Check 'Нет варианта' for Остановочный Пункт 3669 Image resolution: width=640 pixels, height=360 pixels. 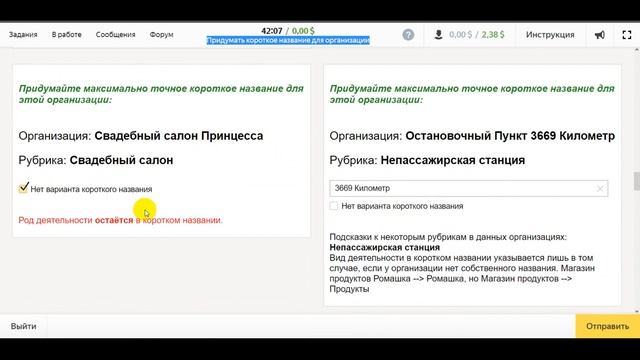pyautogui.click(x=334, y=206)
